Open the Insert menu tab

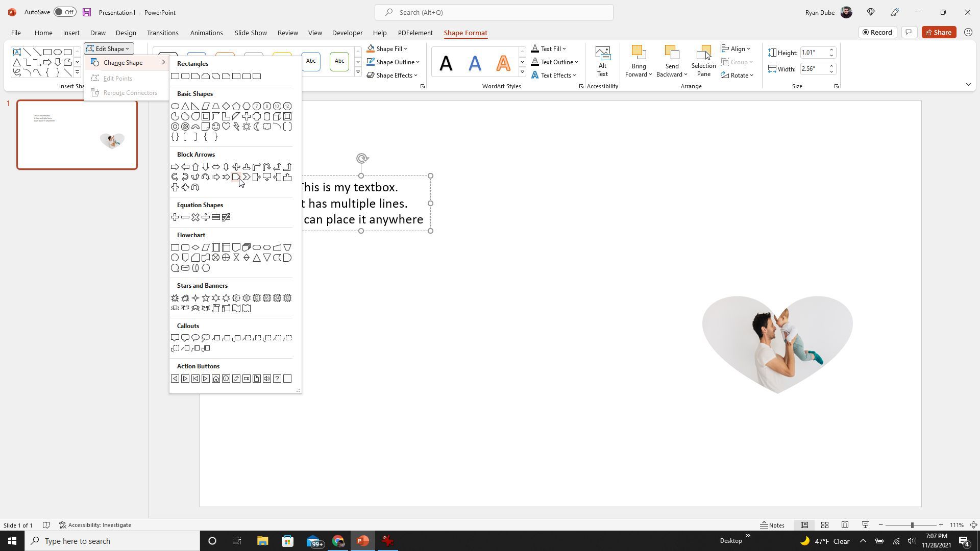pos(70,32)
